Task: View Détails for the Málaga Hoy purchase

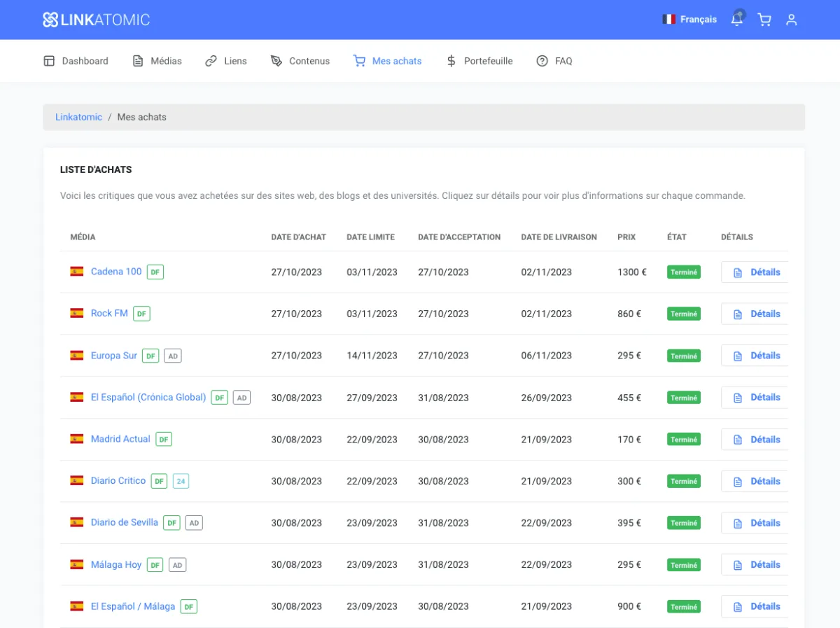Action: (x=756, y=565)
